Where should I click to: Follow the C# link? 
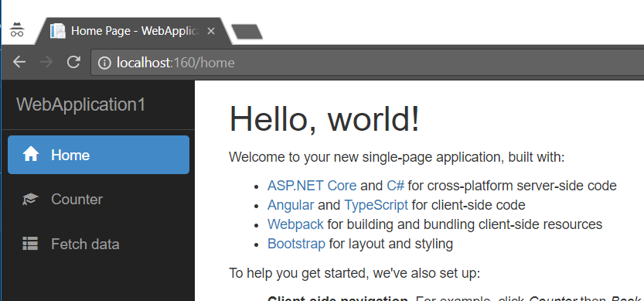tap(396, 186)
